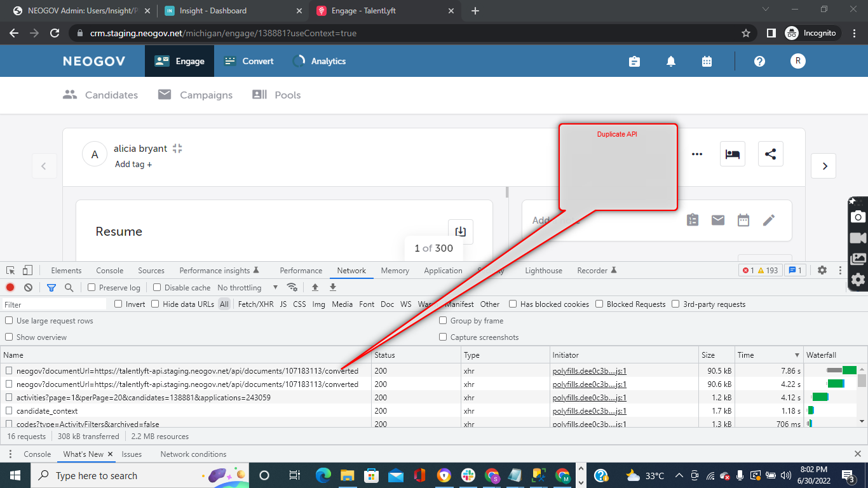Open the calendar icon in NEOGOV header
This screenshot has width=868, height=488.
click(x=707, y=62)
